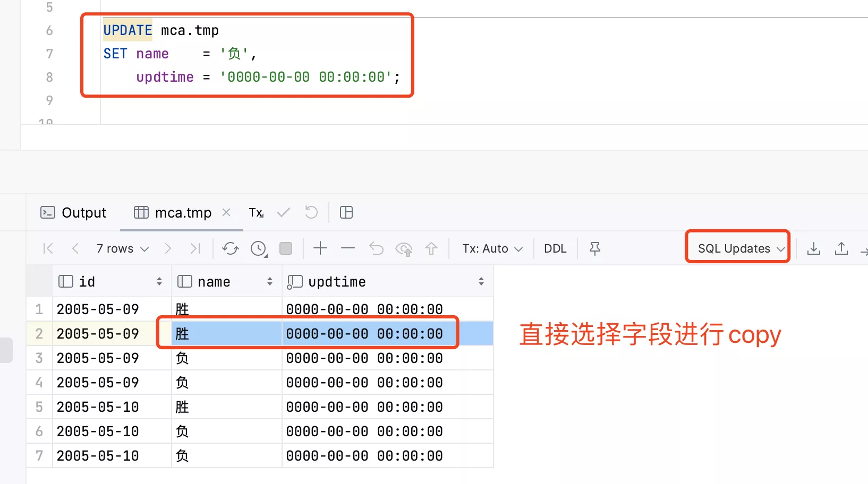The image size is (868, 484).
Task: Preview pending changes with eye icon
Action: point(404,248)
